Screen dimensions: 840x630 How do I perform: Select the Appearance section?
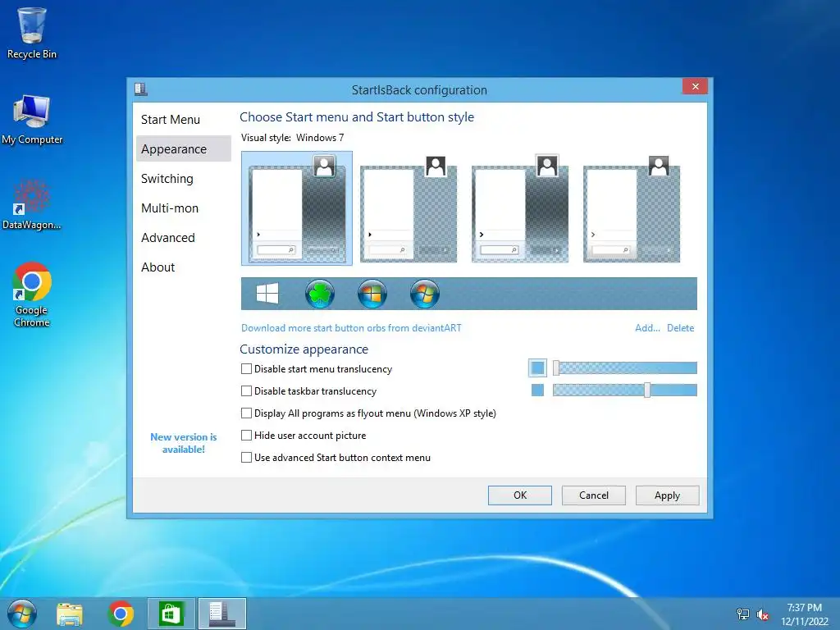tap(183, 149)
